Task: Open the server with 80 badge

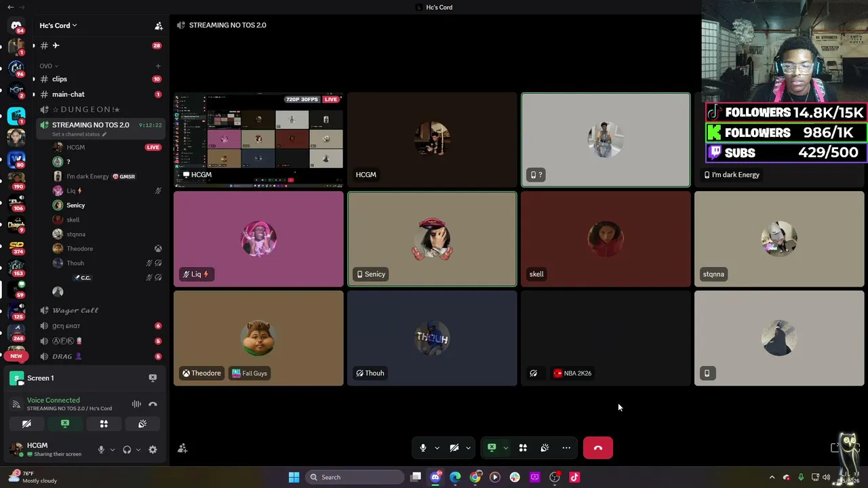Action: [x=16, y=159]
